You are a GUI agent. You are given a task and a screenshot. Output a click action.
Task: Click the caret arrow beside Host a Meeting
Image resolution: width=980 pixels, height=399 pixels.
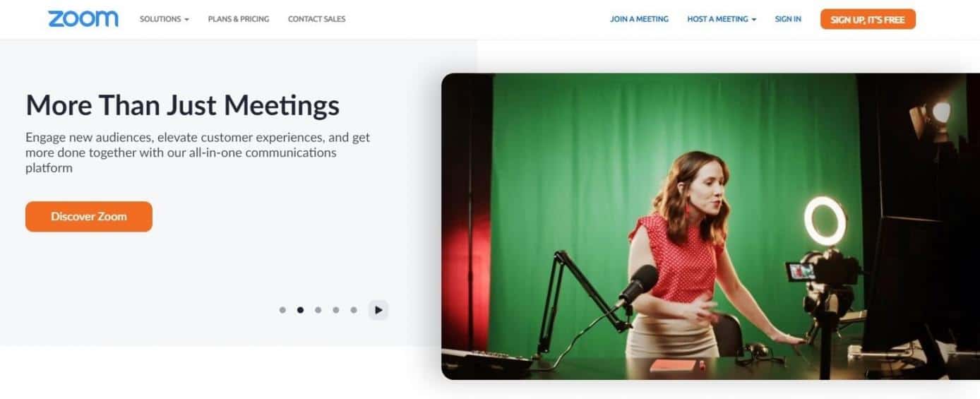click(x=754, y=20)
